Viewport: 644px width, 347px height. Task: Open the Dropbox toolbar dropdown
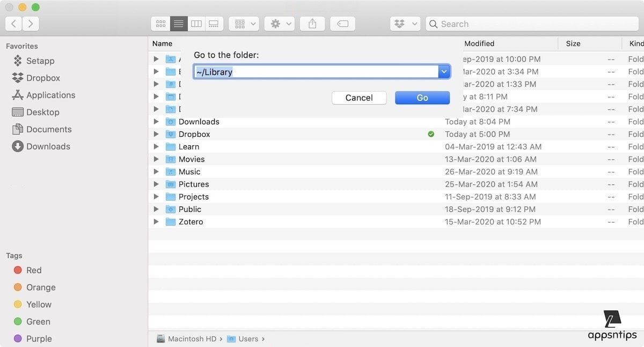tap(406, 24)
